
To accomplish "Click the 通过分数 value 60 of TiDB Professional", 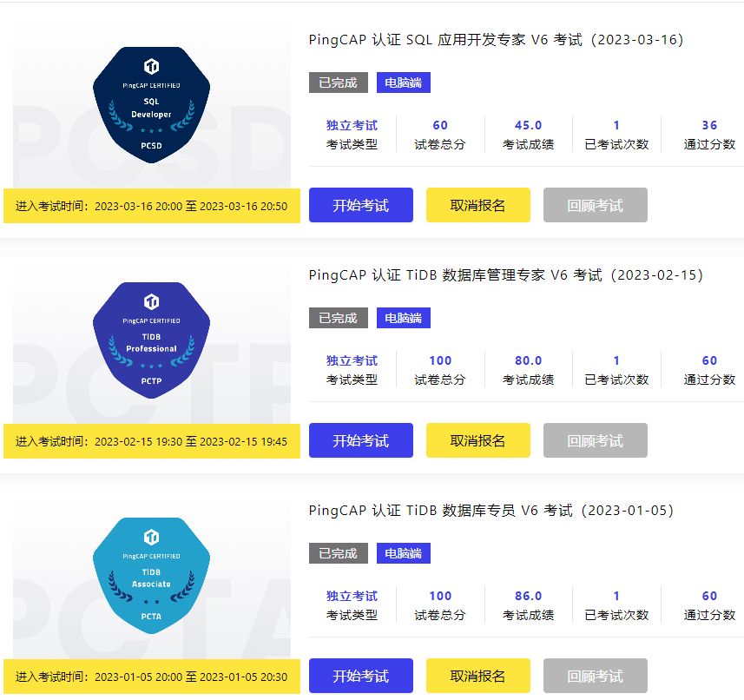I will tap(709, 360).
